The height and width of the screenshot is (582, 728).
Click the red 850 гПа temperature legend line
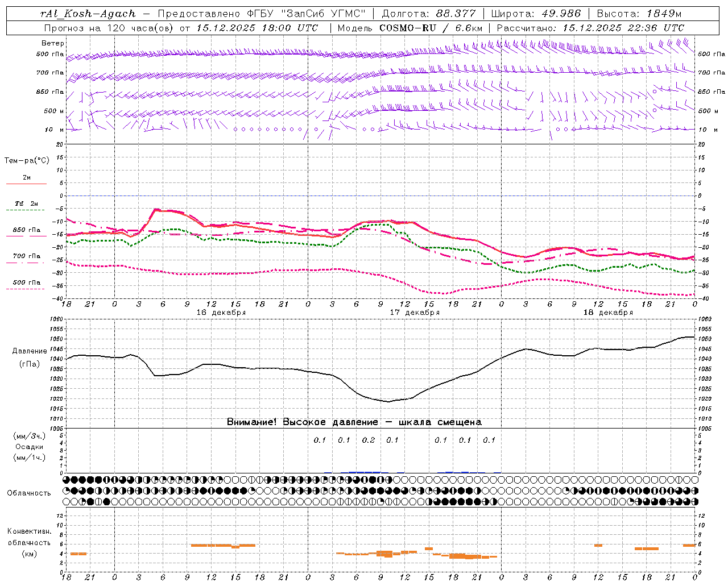coord(26,236)
